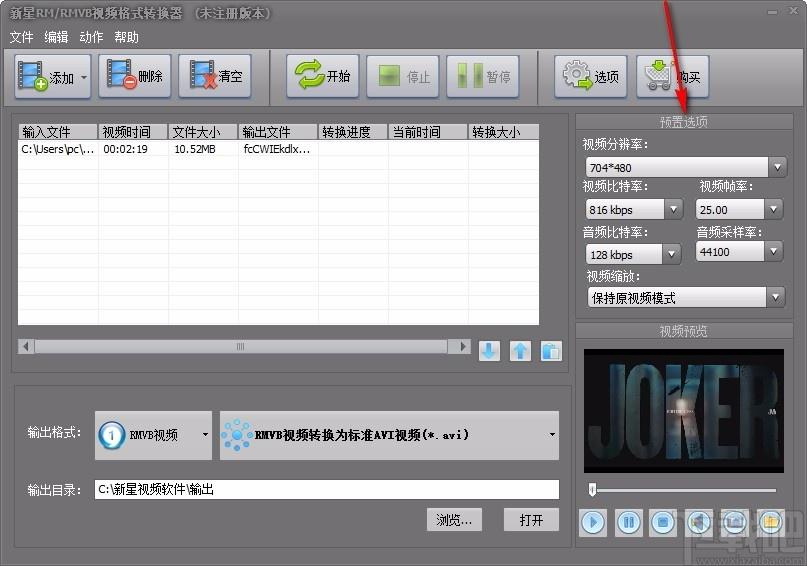Viewport: 807px width, 566px height.
Task: Open the arrow beside the 添加 button
Action: point(84,77)
